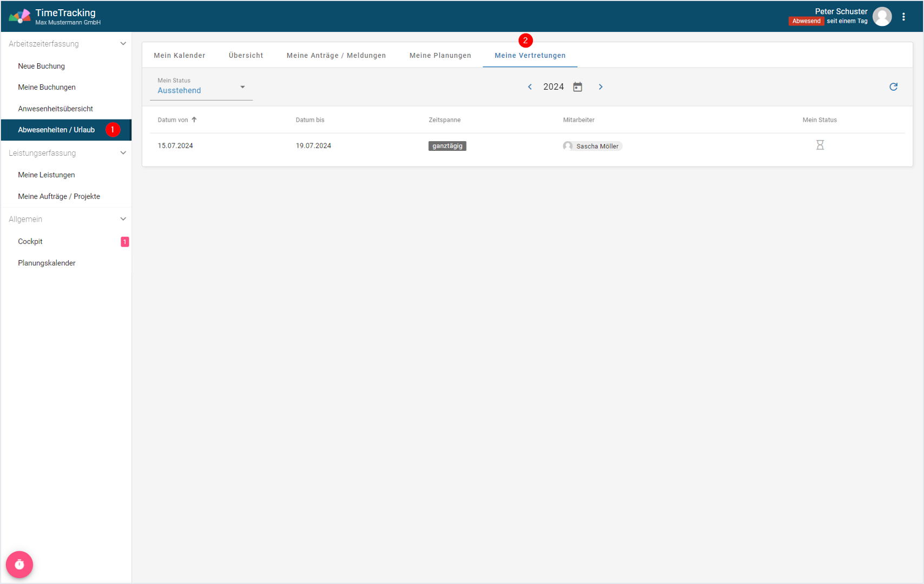Open the stopwatch timer floating button
Image resolution: width=924 pixels, height=584 pixels.
pos(19,565)
